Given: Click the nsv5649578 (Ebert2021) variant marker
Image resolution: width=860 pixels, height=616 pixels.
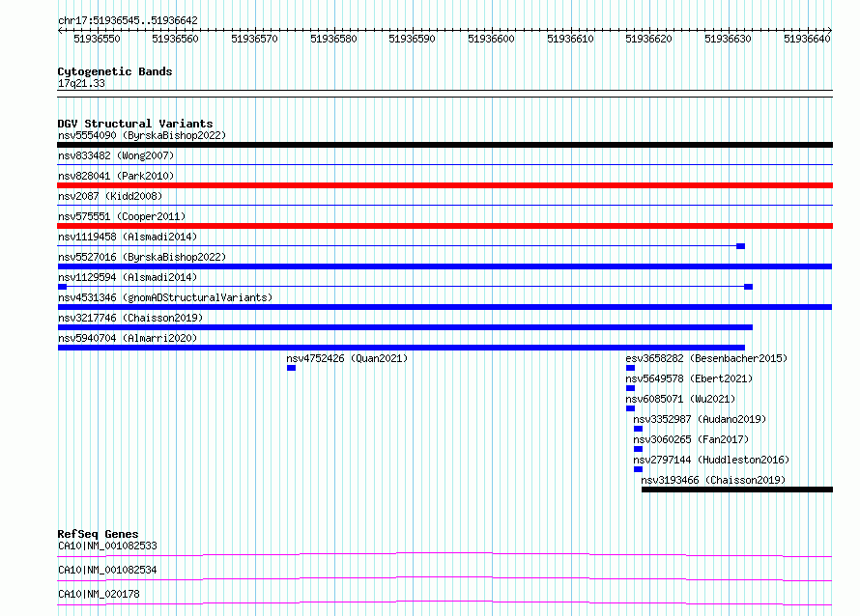Looking at the screenshot, I should pyautogui.click(x=630, y=388).
